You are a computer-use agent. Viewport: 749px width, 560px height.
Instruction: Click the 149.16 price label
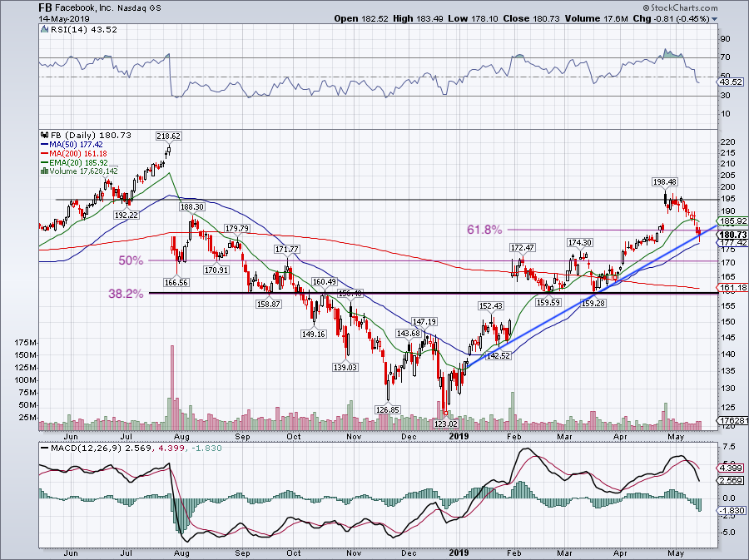314,334
